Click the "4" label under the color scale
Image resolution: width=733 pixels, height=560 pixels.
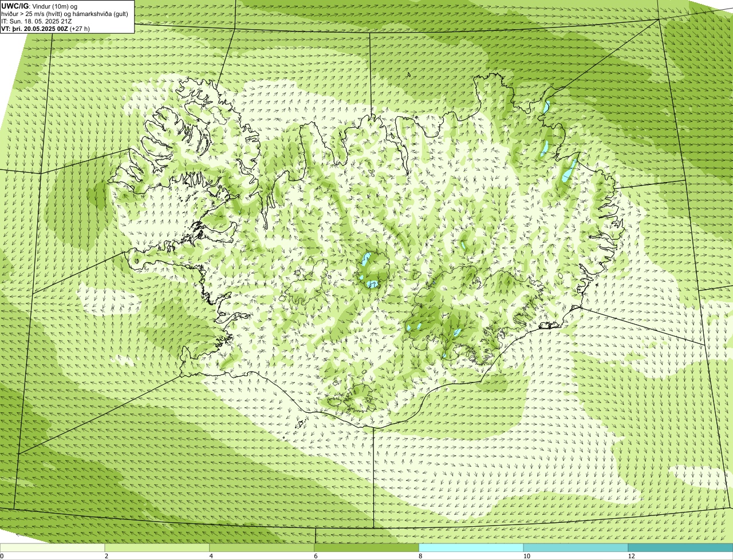click(x=211, y=556)
